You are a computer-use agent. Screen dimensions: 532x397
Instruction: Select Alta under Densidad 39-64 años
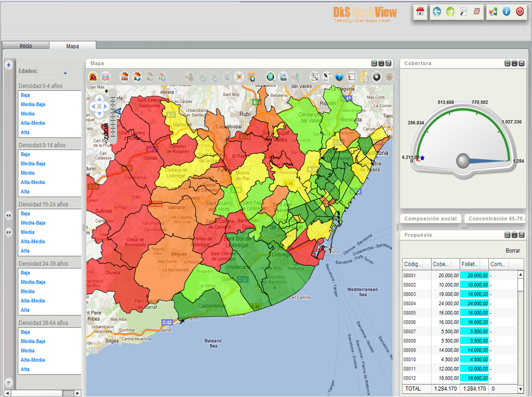25,369
